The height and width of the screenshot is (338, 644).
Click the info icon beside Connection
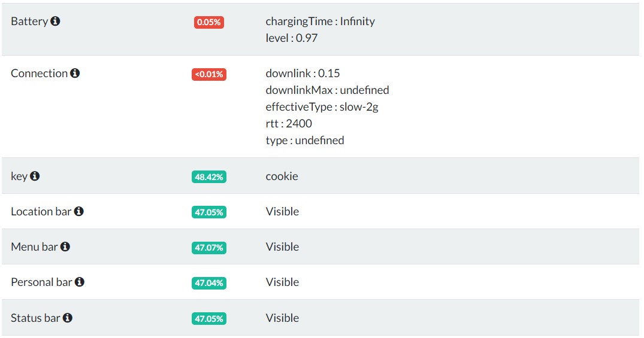pyautogui.click(x=75, y=74)
